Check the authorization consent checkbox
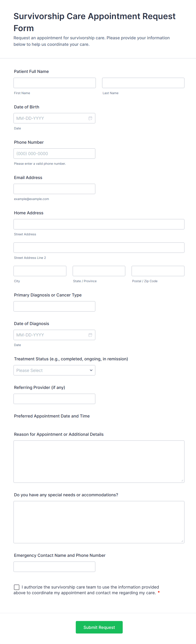The width and height of the screenshot is (196, 644). click(x=16, y=587)
